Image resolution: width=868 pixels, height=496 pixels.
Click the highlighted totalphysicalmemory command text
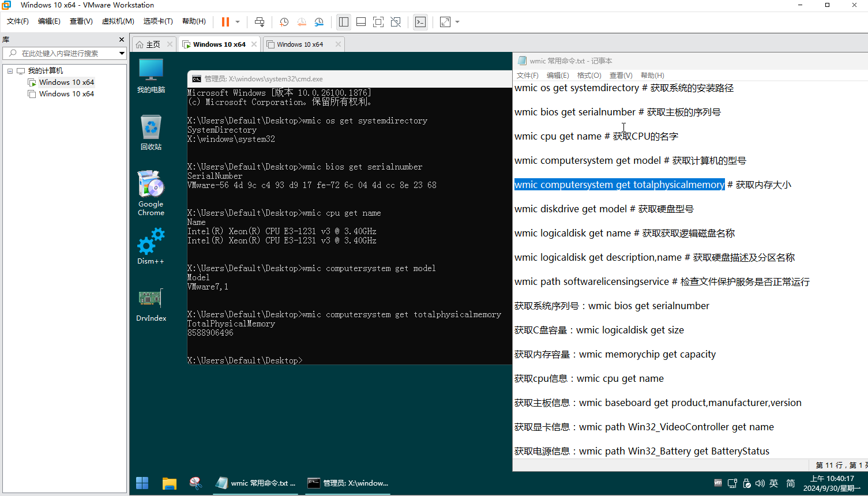click(x=619, y=185)
